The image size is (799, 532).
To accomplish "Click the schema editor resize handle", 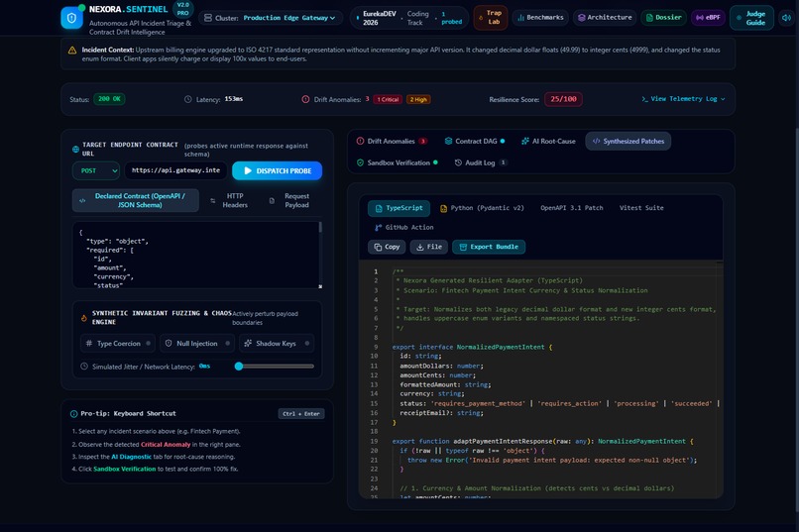I will pos(320,286).
